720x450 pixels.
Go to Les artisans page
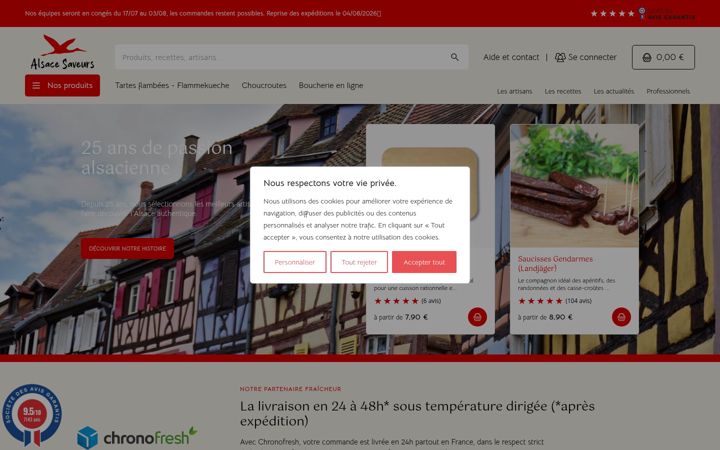tap(514, 91)
